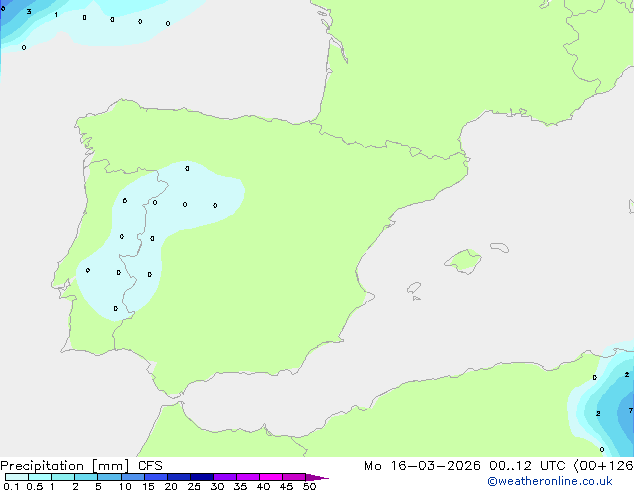
Task: Pick the dark navy 25–30 legend swatch
Action: [x=202, y=477]
